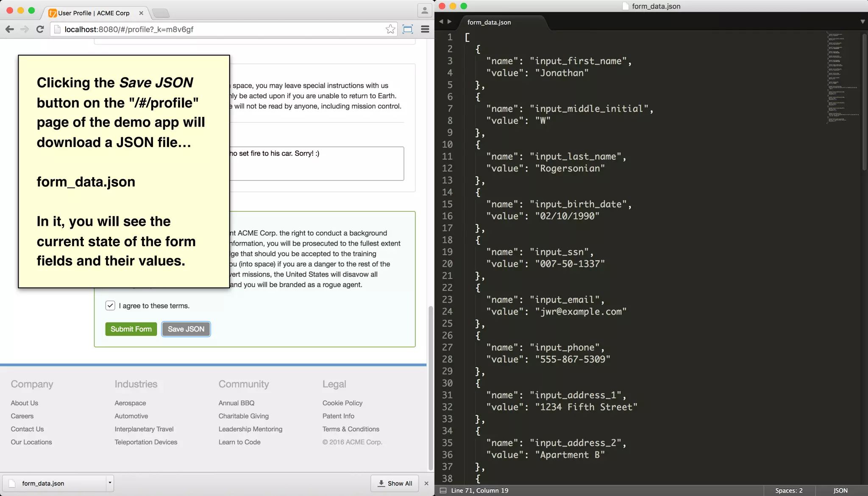Open Chrome hamburger menu
This screenshot has height=496, width=868.
(425, 29)
